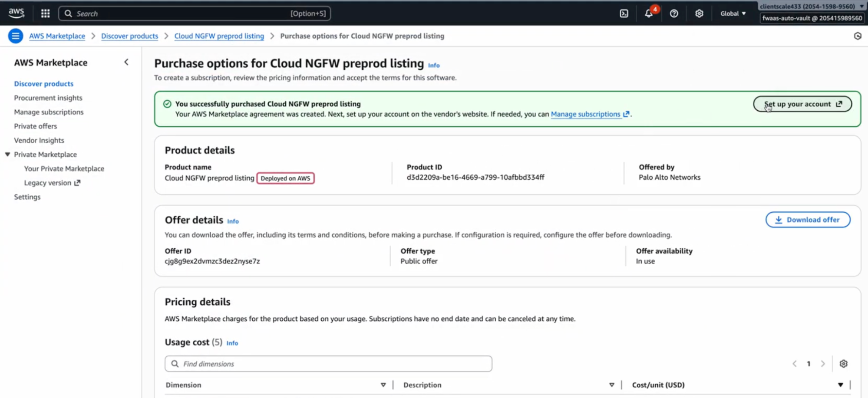Open the clientscale433 account dropdown
Viewport: 868px width, 398px height.
812,6
